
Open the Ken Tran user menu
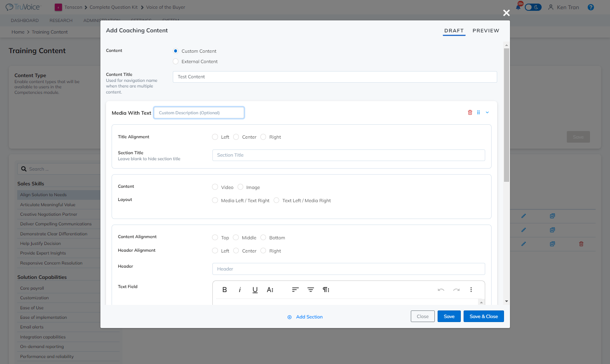pos(564,7)
